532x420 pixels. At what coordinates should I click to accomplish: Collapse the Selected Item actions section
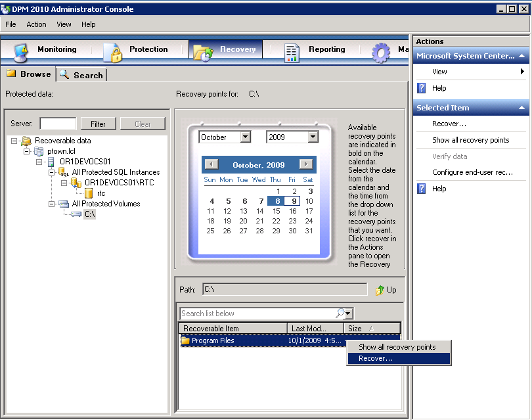coord(522,108)
